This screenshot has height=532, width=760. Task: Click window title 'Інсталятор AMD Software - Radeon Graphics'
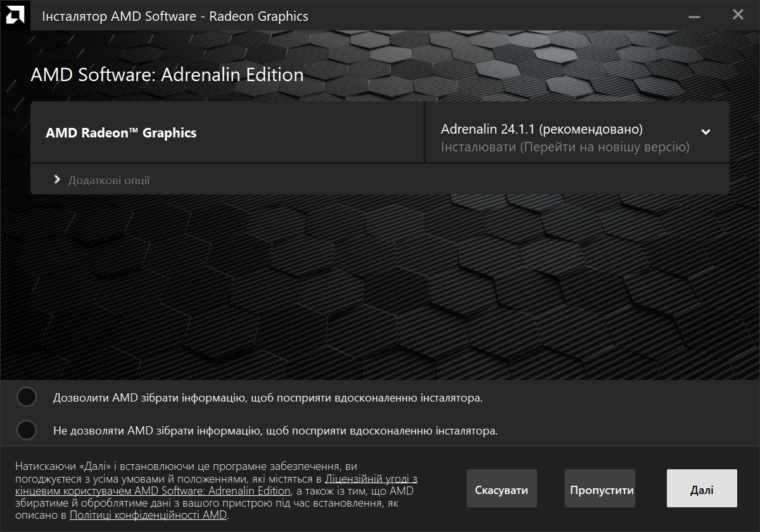pyautogui.click(x=175, y=16)
